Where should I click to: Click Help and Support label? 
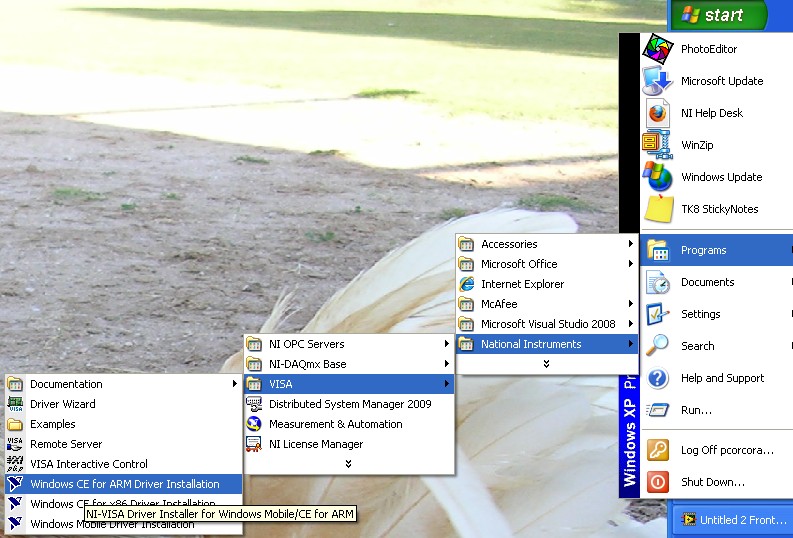pyautogui.click(x=722, y=378)
